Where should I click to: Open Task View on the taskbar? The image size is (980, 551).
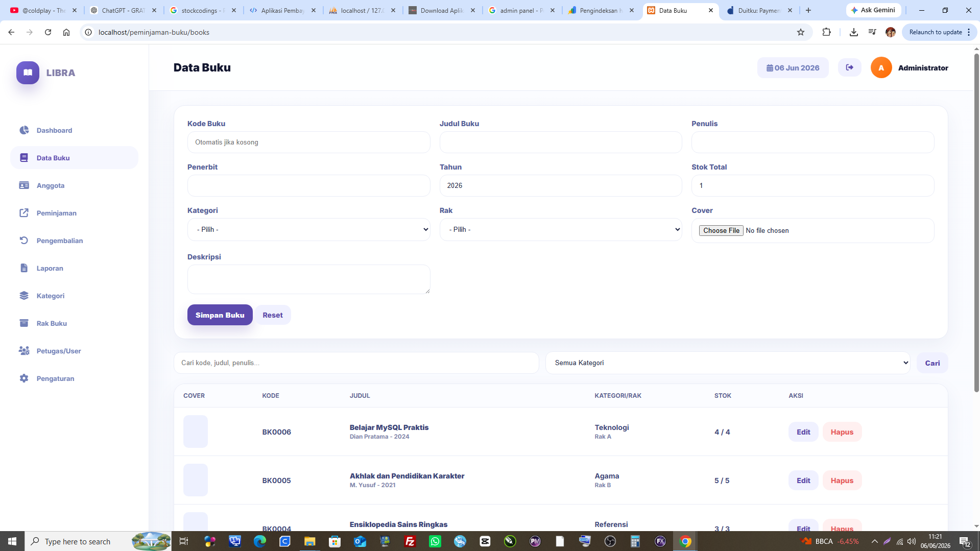point(184,541)
